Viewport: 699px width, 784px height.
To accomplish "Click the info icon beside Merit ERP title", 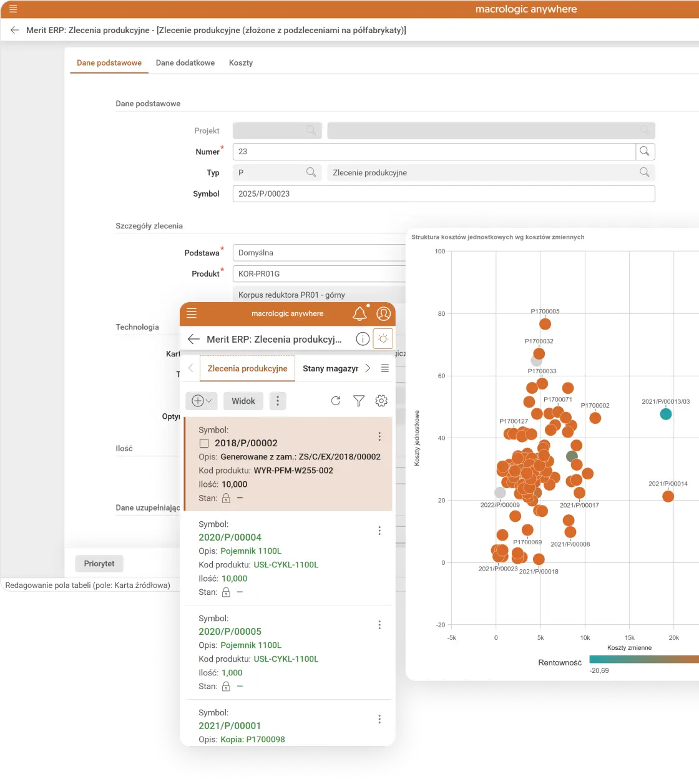I will coord(363,339).
